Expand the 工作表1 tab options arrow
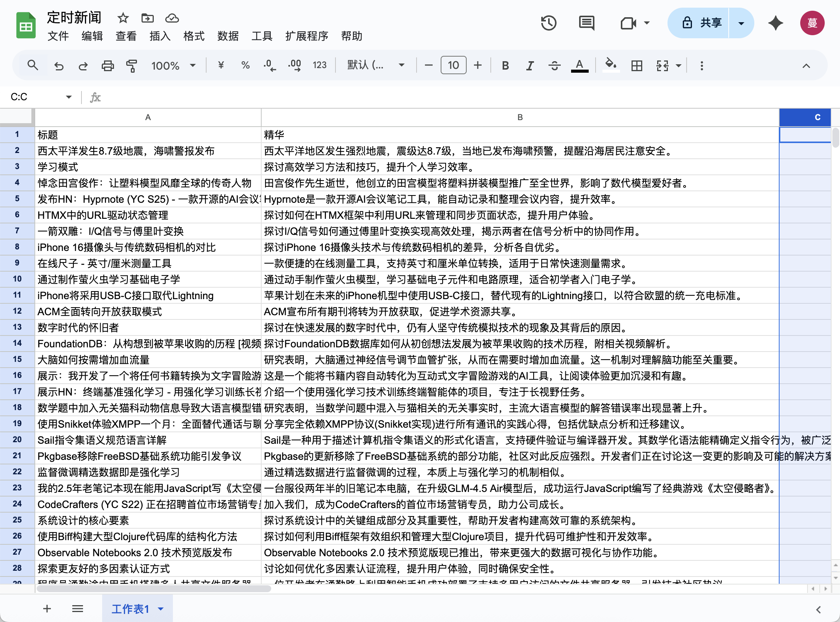 (161, 609)
